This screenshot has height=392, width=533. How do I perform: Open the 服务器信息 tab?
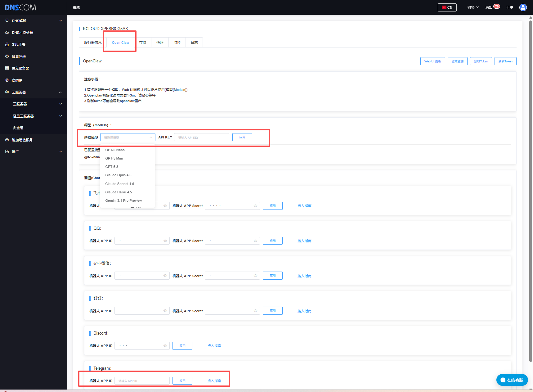[93, 43]
